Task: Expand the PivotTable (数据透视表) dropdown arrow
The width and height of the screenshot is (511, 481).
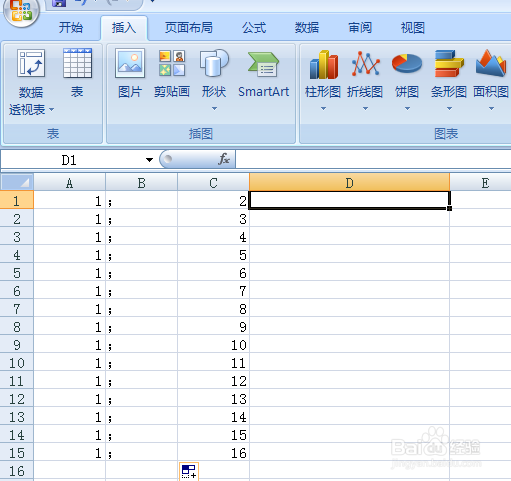Action: (x=51, y=109)
